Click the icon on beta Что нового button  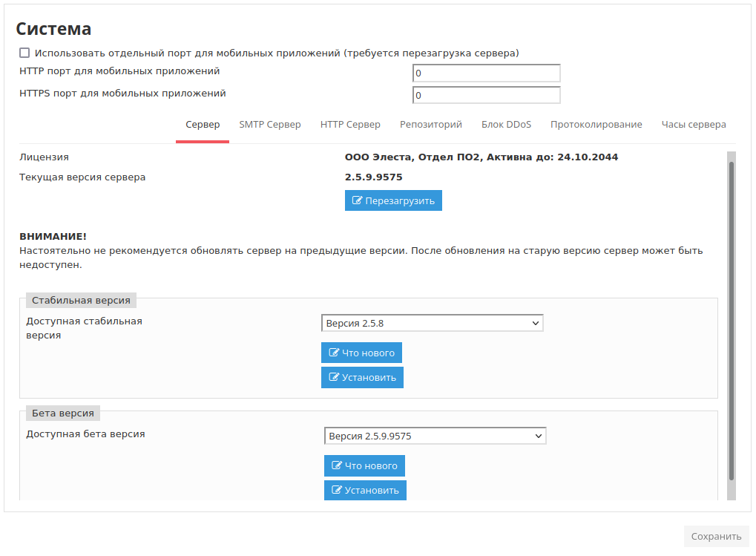tap(337, 465)
